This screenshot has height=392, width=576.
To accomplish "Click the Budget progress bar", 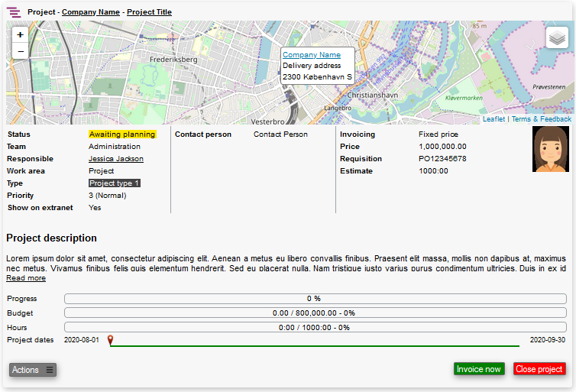I will pyautogui.click(x=314, y=313).
